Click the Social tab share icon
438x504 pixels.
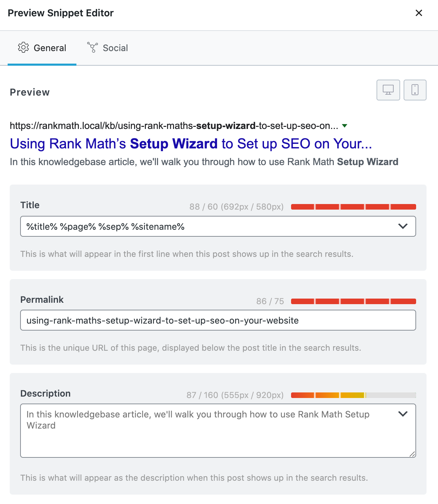pyautogui.click(x=92, y=48)
